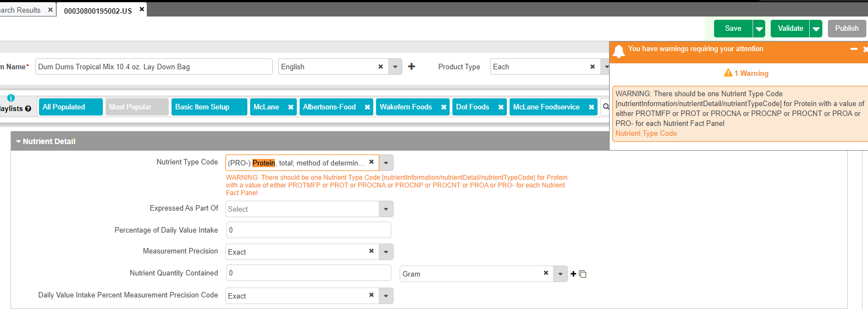Screen dimensions: 868x309
Task: Toggle the All Populated playlist filter
Action: click(x=70, y=107)
